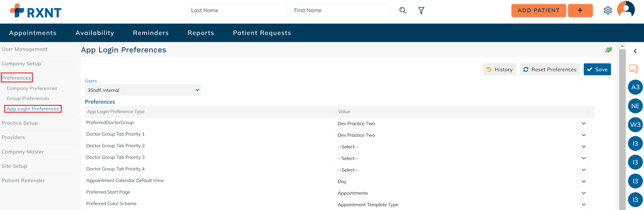Viewport: 644px width, 210px height.
Task: Open Company Preferences sub-item
Action: pos(32,88)
